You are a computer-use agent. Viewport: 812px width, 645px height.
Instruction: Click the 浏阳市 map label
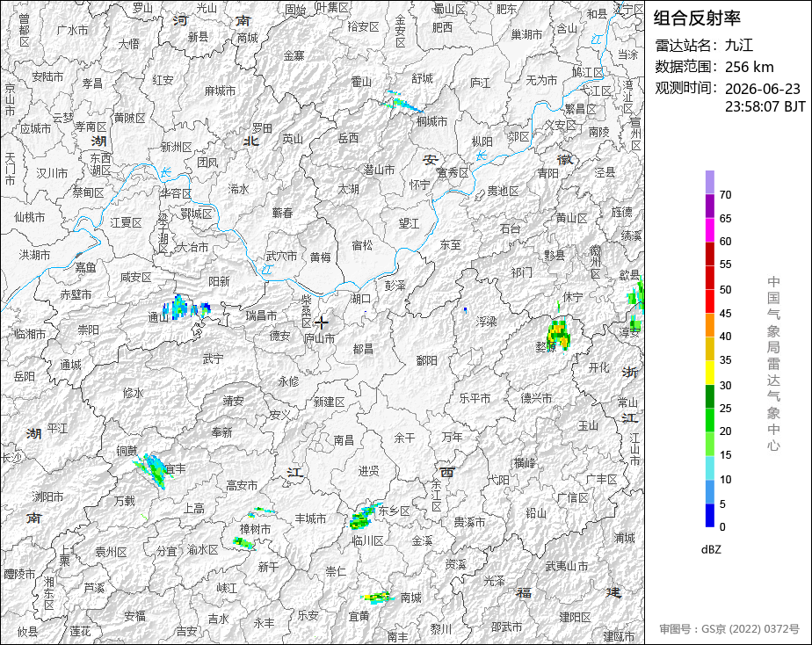pyautogui.click(x=47, y=497)
